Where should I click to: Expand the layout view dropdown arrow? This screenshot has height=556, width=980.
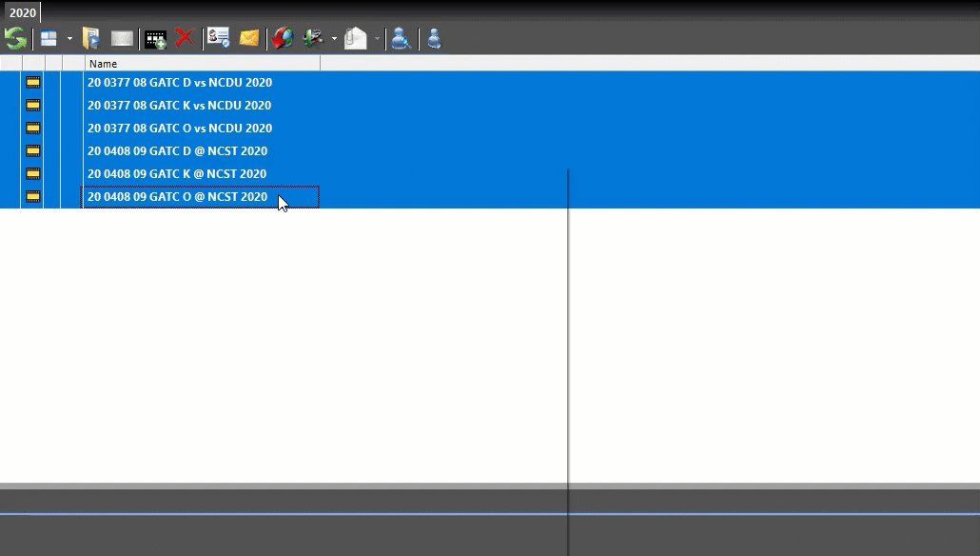(69, 39)
